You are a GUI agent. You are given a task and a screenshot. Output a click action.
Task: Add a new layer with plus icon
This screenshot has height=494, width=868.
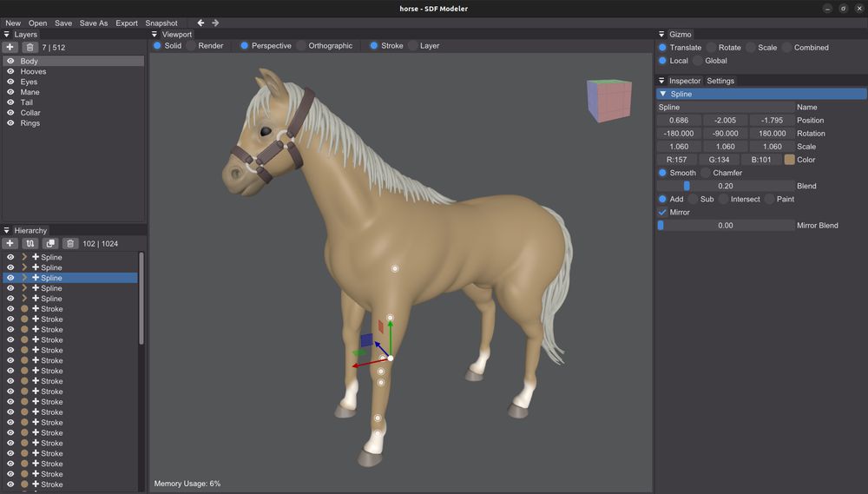pyautogui.click(x=10, y=47)
